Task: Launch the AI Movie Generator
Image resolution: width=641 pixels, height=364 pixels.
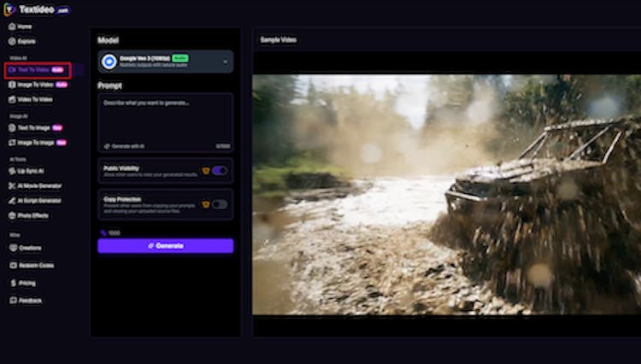Action: 39,185
